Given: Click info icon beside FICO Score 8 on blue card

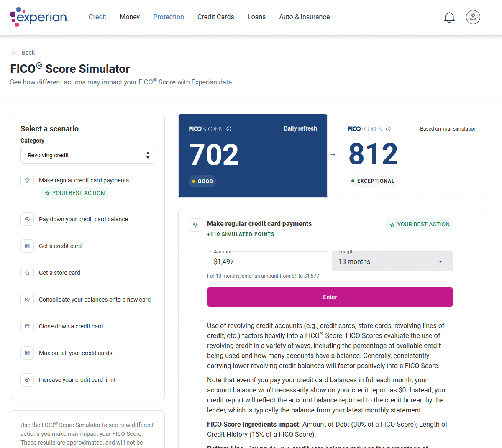Looking at the screenshot, I should pyautogui.click(x=229, y=129).
